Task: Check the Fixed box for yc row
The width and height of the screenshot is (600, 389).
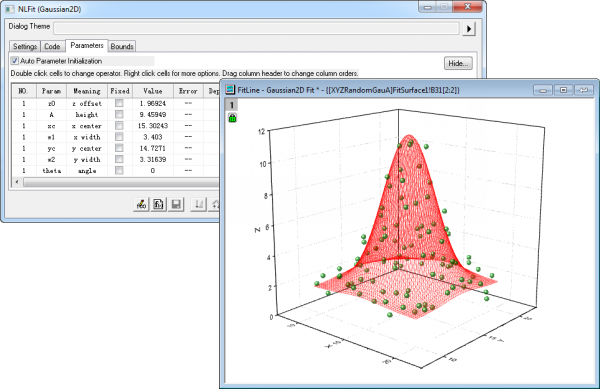Action: (119, 148)
